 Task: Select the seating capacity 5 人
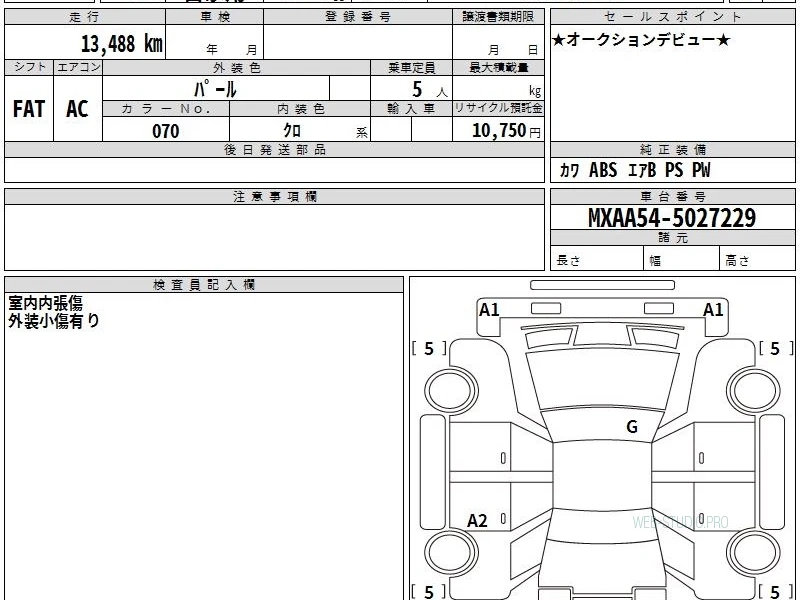pyautogui.click(x=430, y=90)
